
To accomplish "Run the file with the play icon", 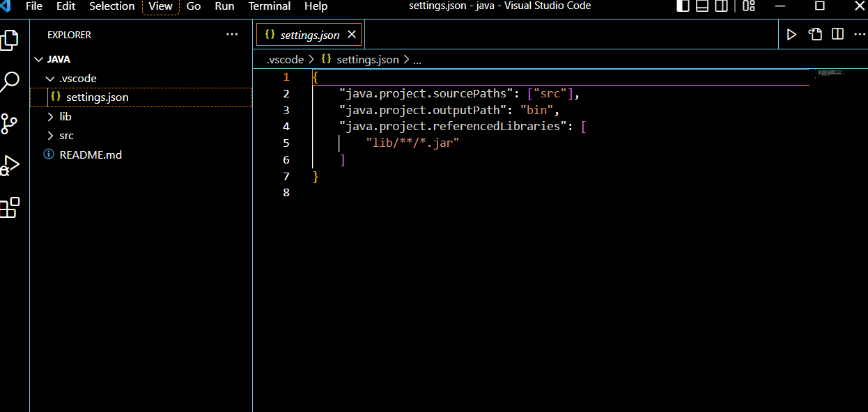I will click(791, 34).
